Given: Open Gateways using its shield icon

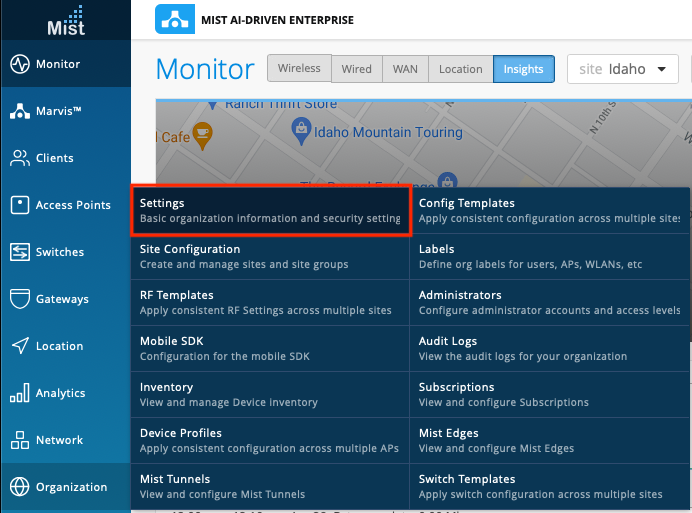Looking at the screenshot, I should tap(19, 299).
